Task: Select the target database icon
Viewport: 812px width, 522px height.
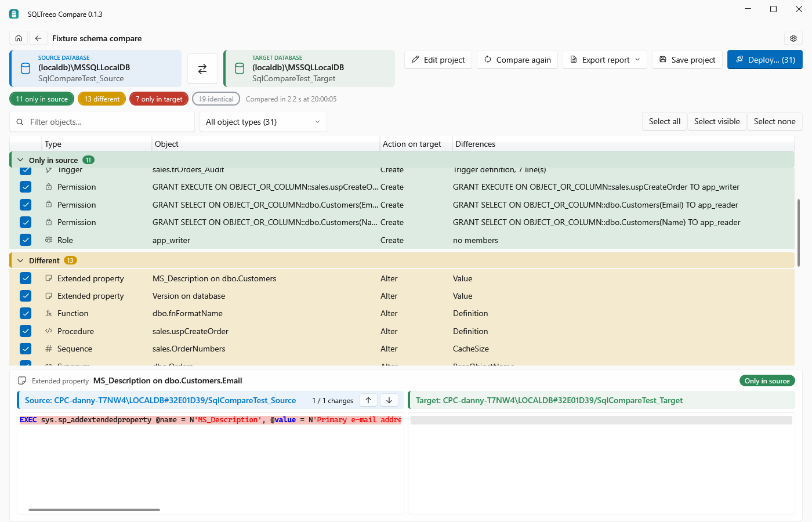Action: (240, 68)
